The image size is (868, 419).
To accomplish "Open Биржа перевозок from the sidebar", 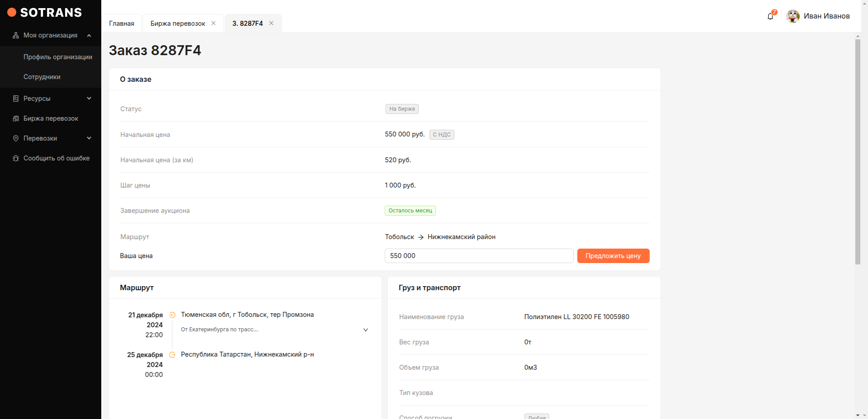I will pyautogui.click(x=51, y=118).
